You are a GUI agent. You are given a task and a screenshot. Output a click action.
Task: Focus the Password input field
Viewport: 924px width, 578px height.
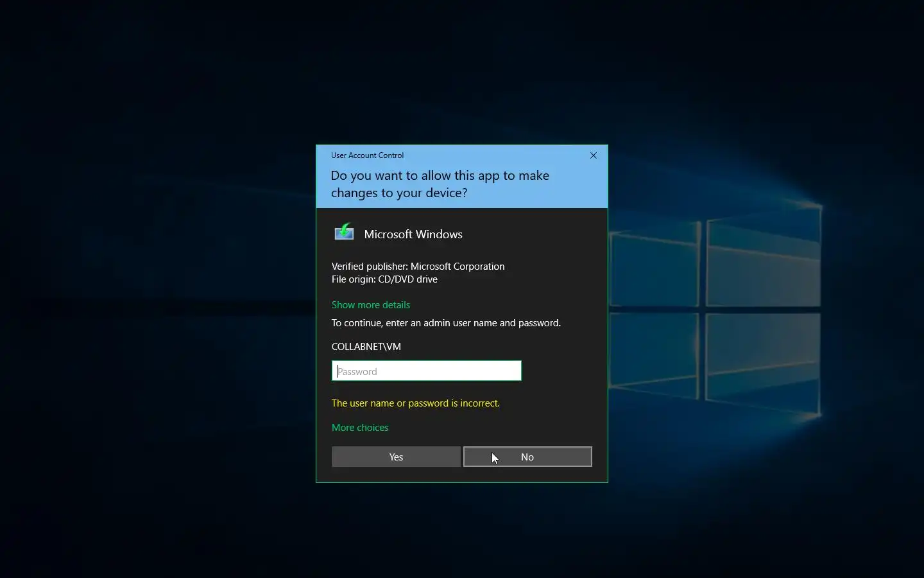coord(427,371)
